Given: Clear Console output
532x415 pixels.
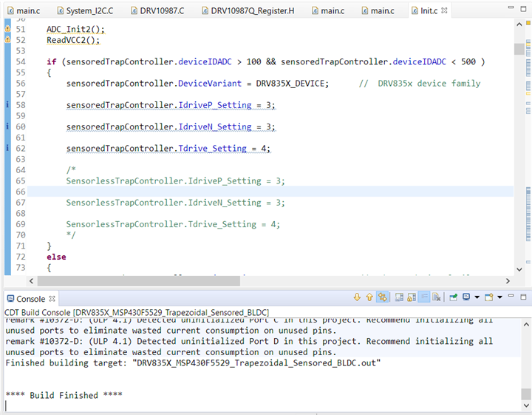Looking at the screenshot, I should coord(437,297).
